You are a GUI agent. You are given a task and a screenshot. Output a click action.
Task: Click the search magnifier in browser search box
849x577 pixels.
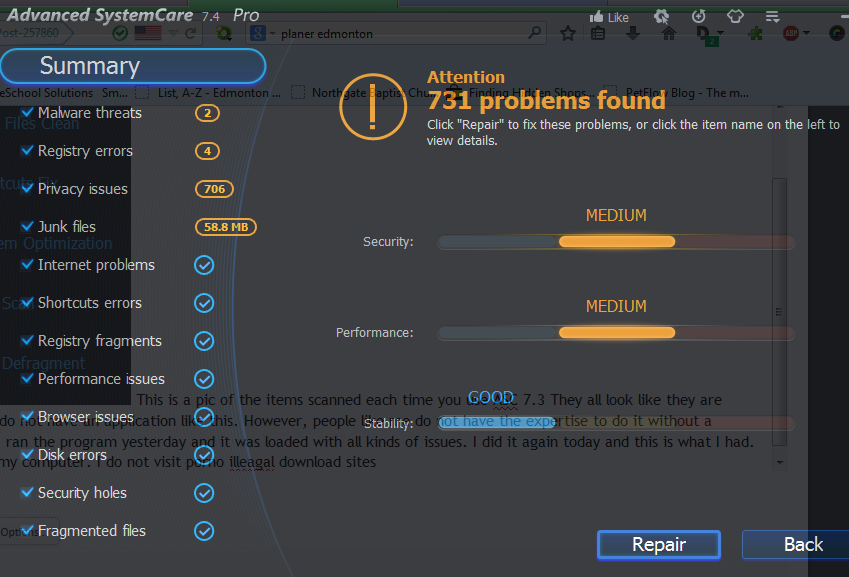[534, 33]
